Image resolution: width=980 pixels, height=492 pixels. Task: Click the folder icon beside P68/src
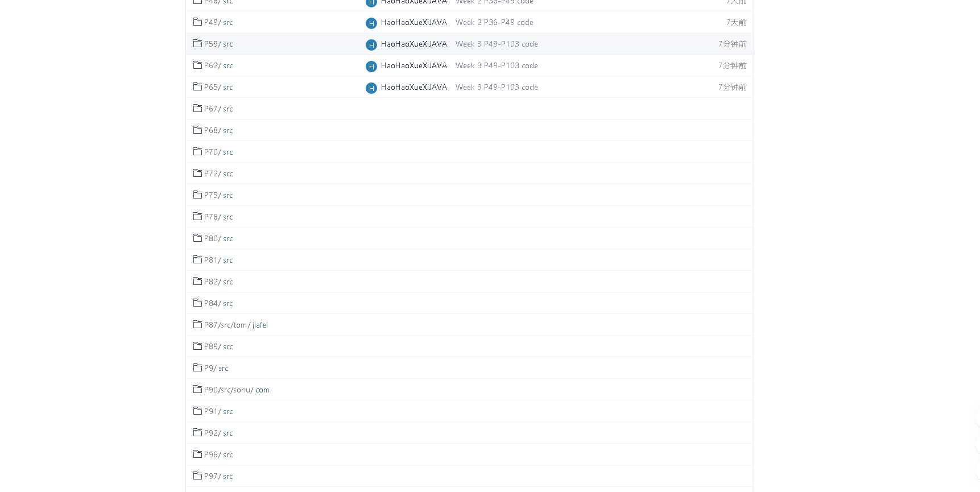[x=197, y=130]
